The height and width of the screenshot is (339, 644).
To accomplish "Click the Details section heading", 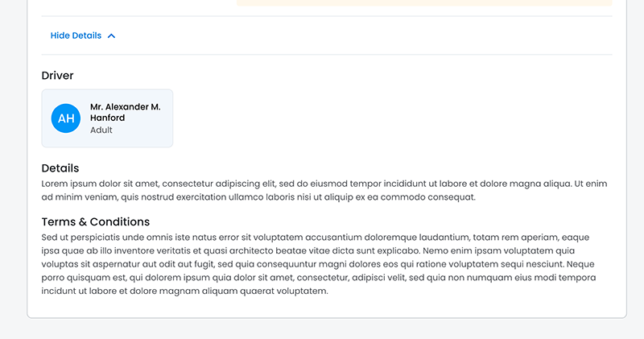I will tap(60, 168).
